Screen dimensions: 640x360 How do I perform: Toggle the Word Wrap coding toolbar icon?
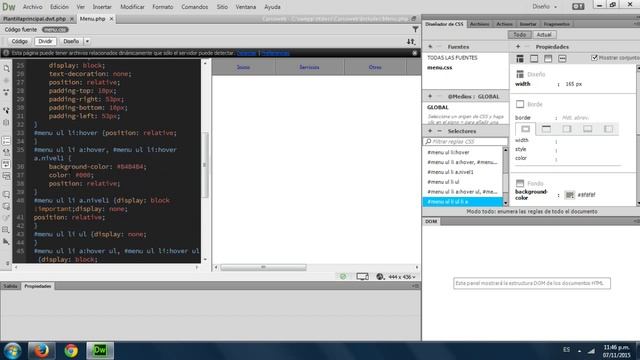click(x=6, y=164)
